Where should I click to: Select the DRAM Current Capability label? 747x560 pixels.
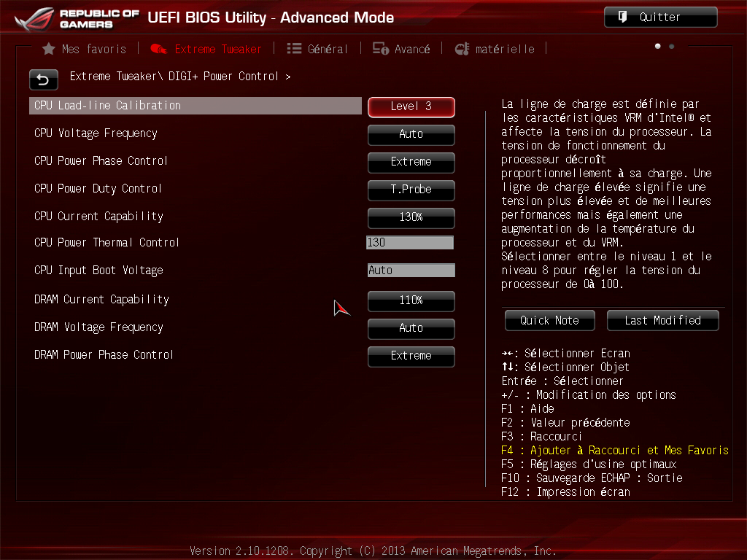101,300
